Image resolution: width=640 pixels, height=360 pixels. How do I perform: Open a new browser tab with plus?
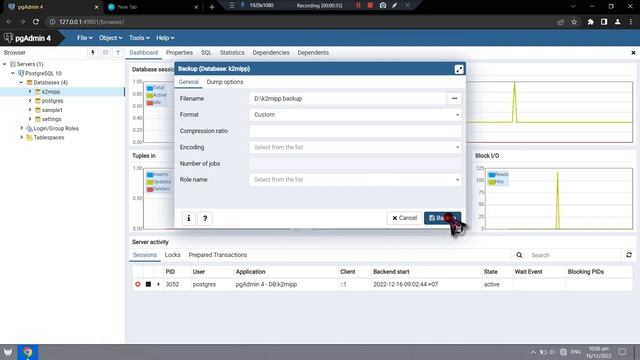pyautogui.click(x=211, y=7)
